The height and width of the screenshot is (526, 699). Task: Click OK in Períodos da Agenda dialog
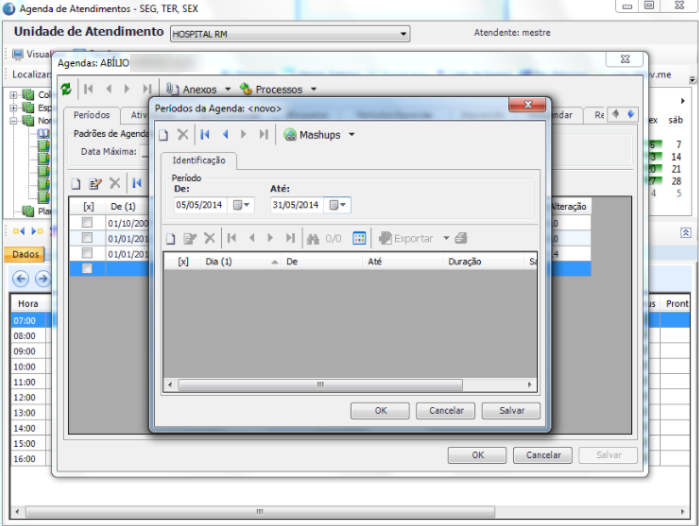click(x=380, y=411)
